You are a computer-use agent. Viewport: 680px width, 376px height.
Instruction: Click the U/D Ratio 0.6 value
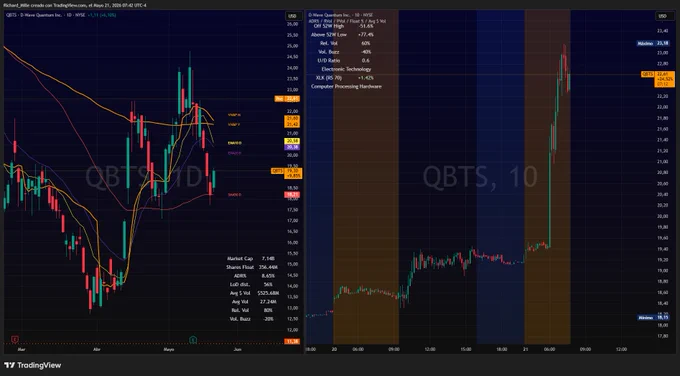click(x=366, y=61)
